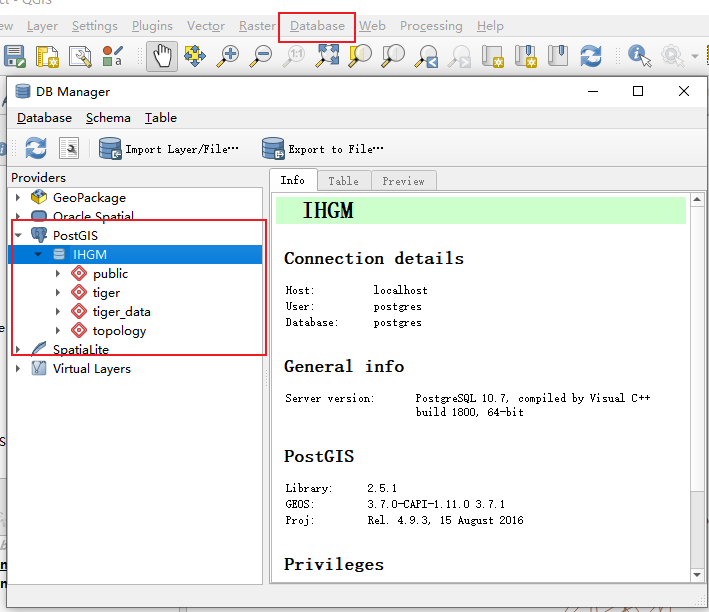Select the Virtual Layers item
Screen dimensions: 709x612
point(91,369)
